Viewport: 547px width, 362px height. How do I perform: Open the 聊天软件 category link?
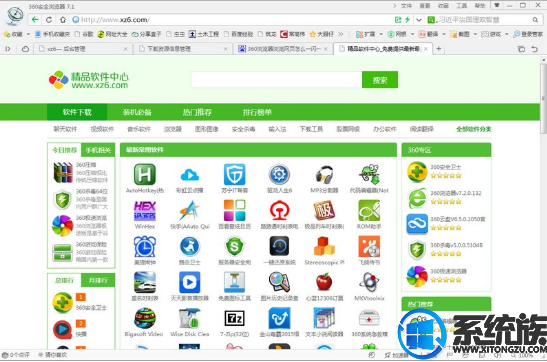[x=65, y=129]
